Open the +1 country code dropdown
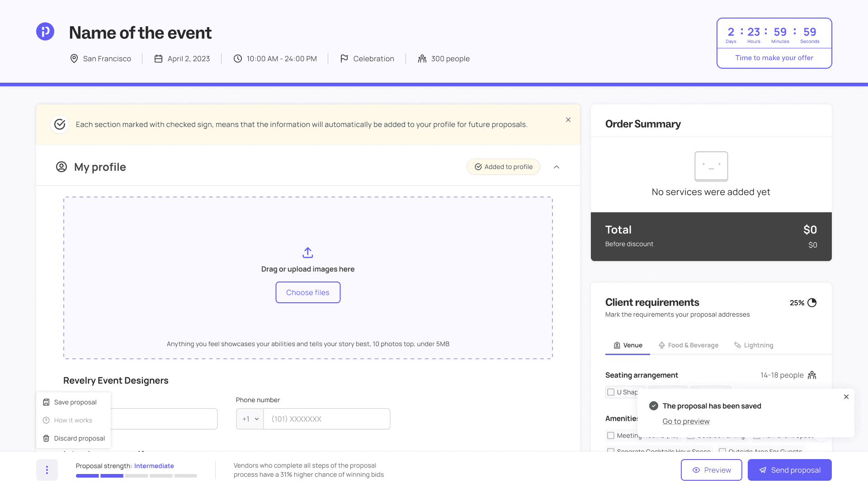This screenshot has height=488, width=868. click(250, 419)
